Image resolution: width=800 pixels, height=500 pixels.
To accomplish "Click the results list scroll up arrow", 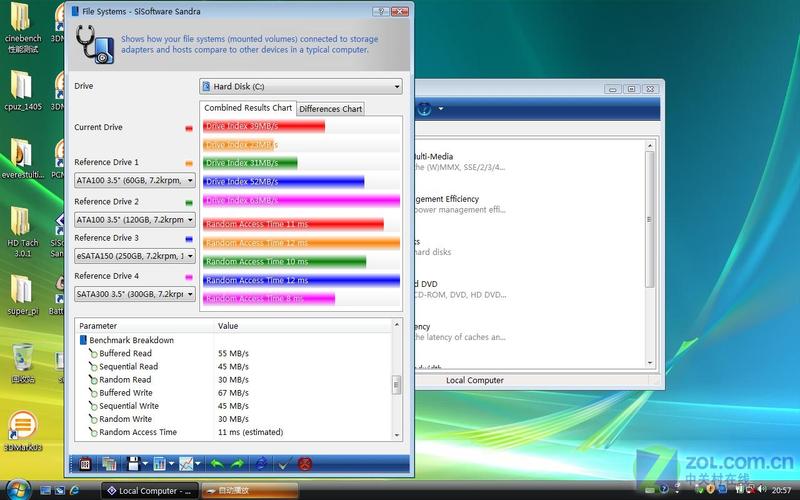I will 396,324.
